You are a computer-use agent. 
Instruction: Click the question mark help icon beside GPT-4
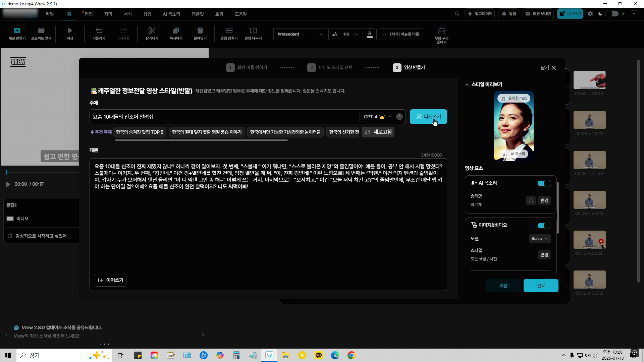click(399, 117)
